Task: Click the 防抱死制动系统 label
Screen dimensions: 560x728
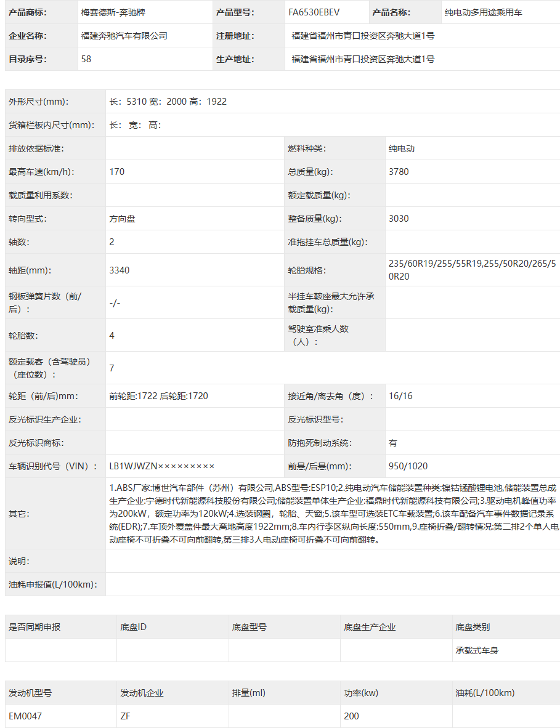Action: coord(320,443)
